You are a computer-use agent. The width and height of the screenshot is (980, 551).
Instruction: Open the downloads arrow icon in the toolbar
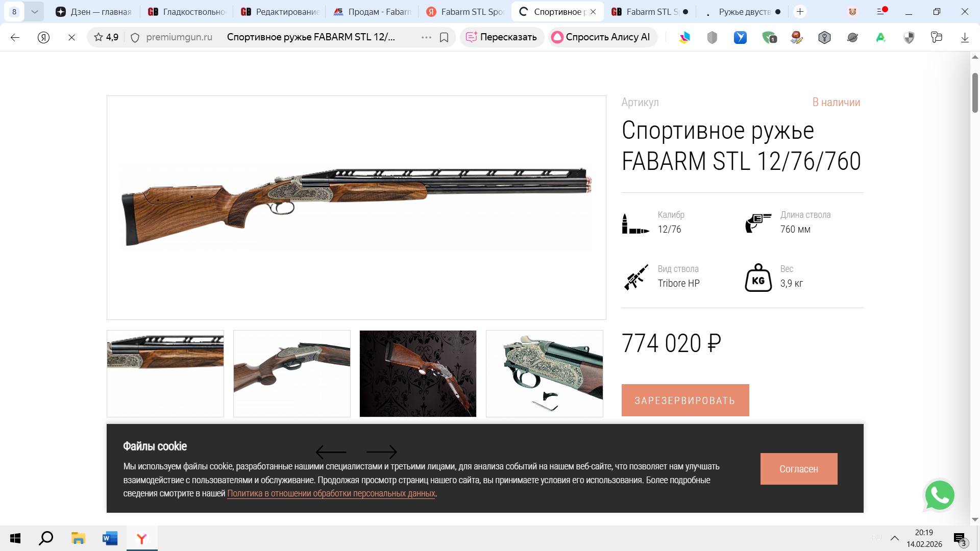coord(965,37)
